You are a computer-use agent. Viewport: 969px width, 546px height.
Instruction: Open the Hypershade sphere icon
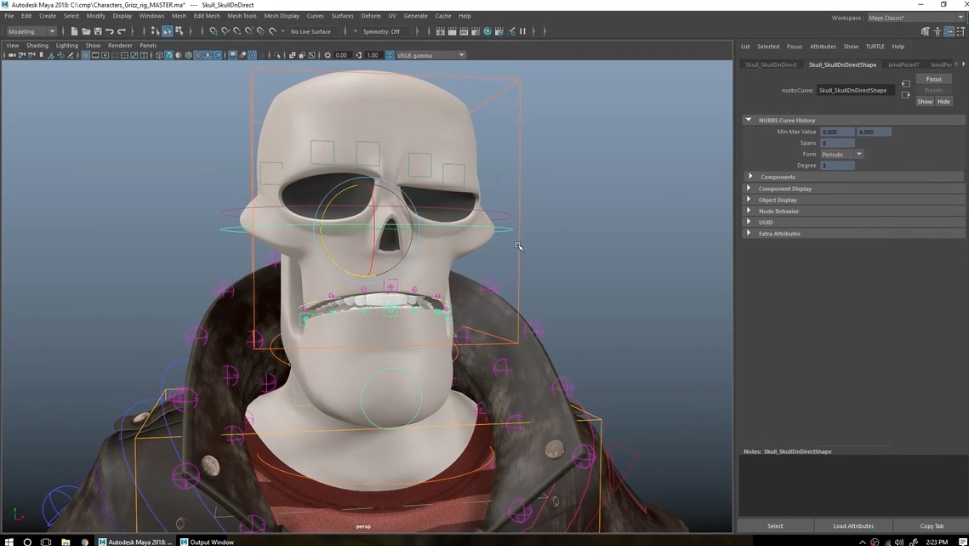tap(488, 31)
